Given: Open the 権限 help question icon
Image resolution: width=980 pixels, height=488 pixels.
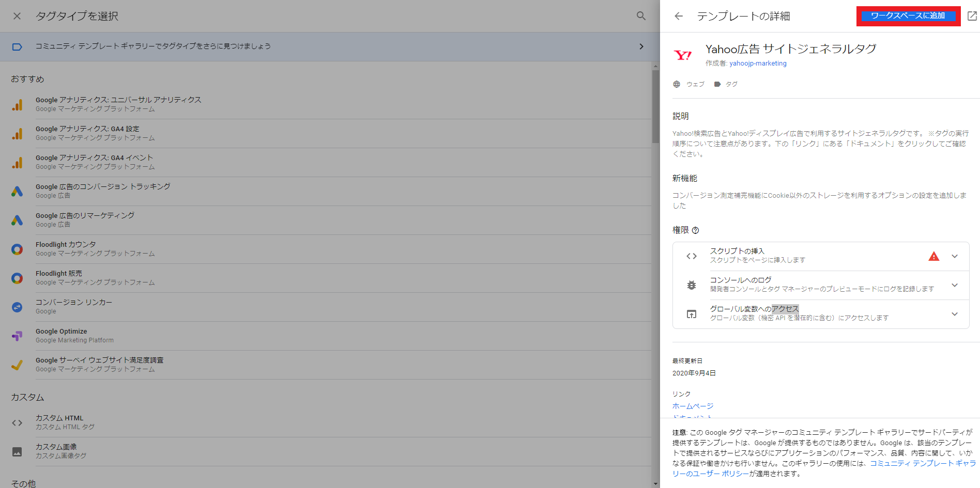Looking at the screenshot, I should tap(695, 230).
